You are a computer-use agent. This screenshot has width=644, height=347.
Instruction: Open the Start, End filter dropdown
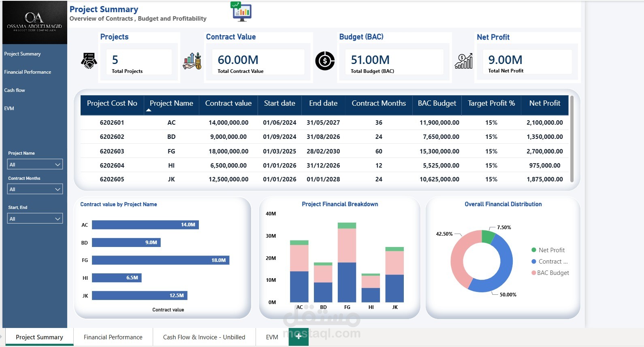(x=35, y=219)
